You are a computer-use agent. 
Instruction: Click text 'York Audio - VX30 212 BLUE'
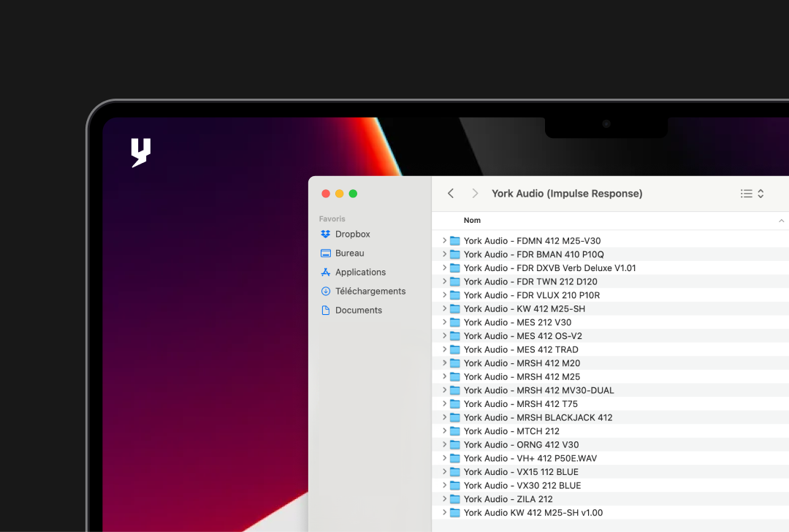522,485
